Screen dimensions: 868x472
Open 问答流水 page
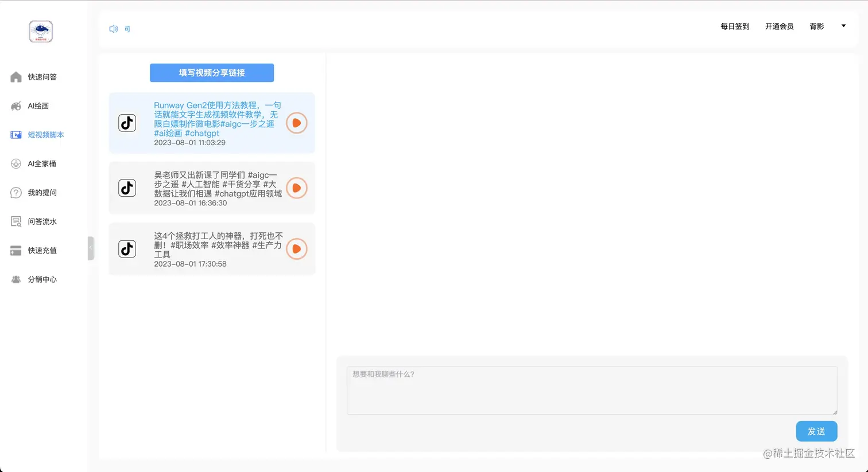click(x=42, y=221)
